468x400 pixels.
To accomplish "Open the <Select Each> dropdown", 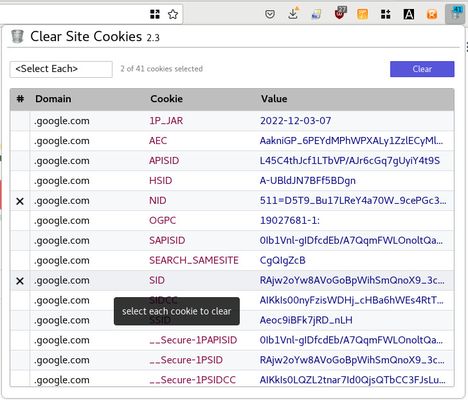I will click(x=61, y=69).
